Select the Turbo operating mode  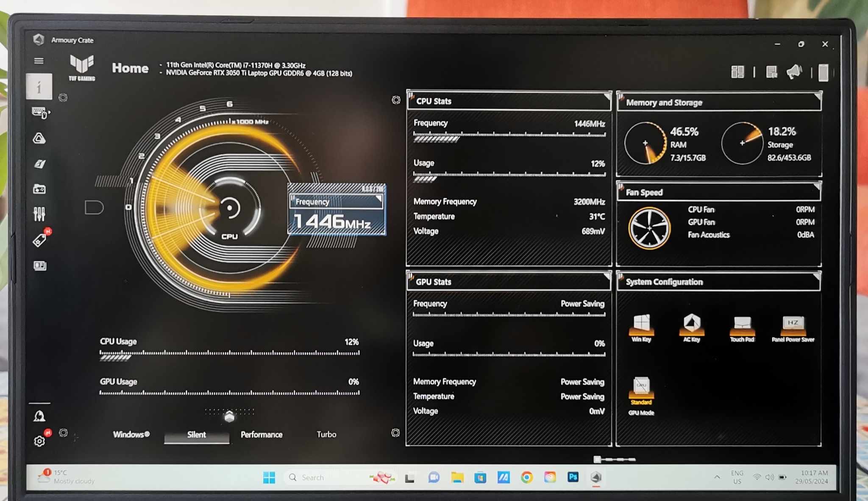pos(326,435)
